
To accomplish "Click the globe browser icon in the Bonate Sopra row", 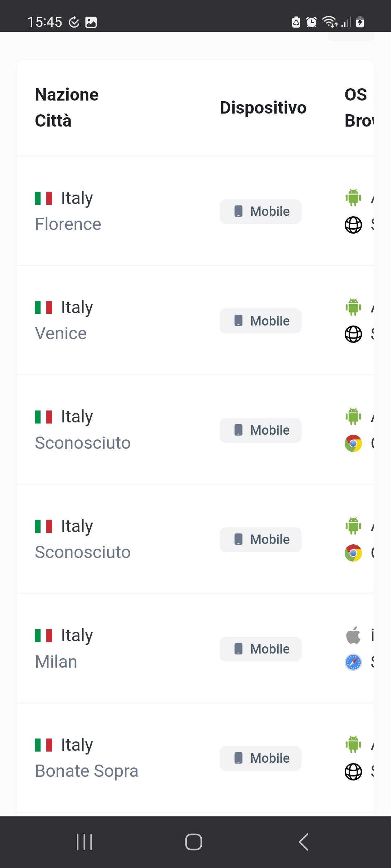I will tap(353, 772).
